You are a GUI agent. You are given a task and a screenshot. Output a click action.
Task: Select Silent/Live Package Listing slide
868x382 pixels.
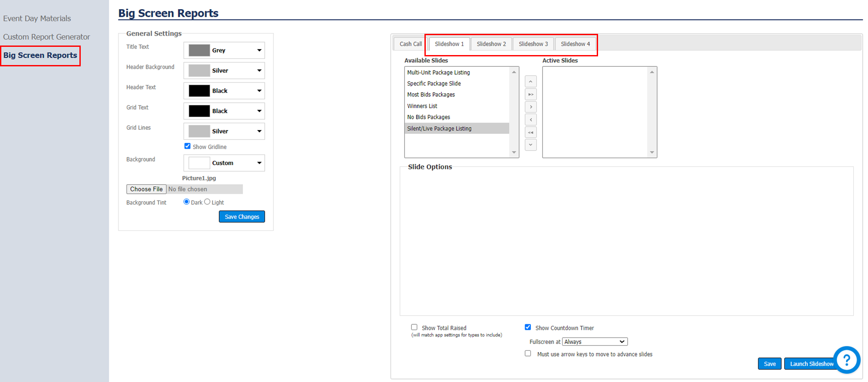click(x=457, y=128)
